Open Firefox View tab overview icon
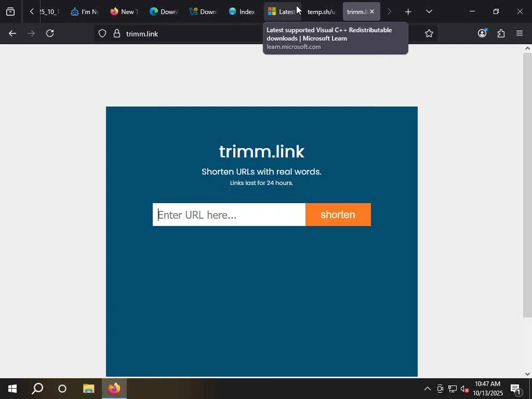 pyautogui.click(x=10, y=11)
